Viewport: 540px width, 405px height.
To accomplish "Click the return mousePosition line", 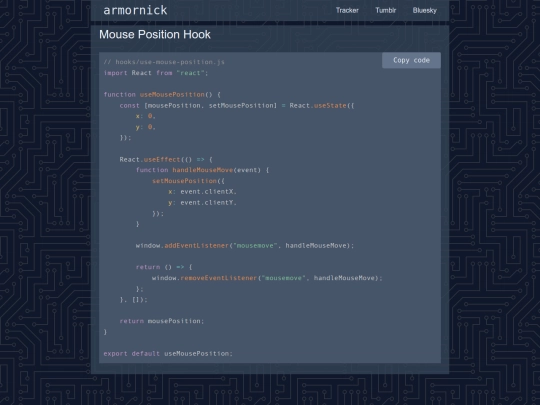I will click(162, 321).
